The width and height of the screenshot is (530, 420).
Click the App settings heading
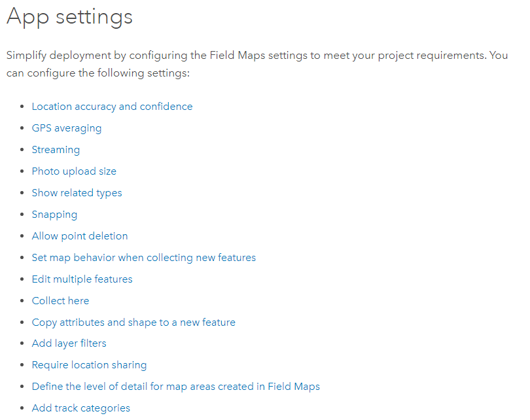[x=69, y=17]
